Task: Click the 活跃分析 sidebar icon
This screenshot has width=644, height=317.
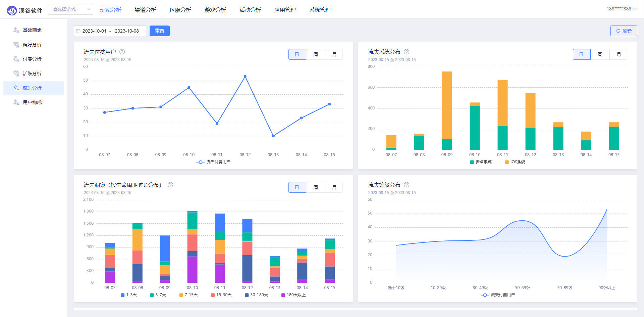Action: [16, 74]
